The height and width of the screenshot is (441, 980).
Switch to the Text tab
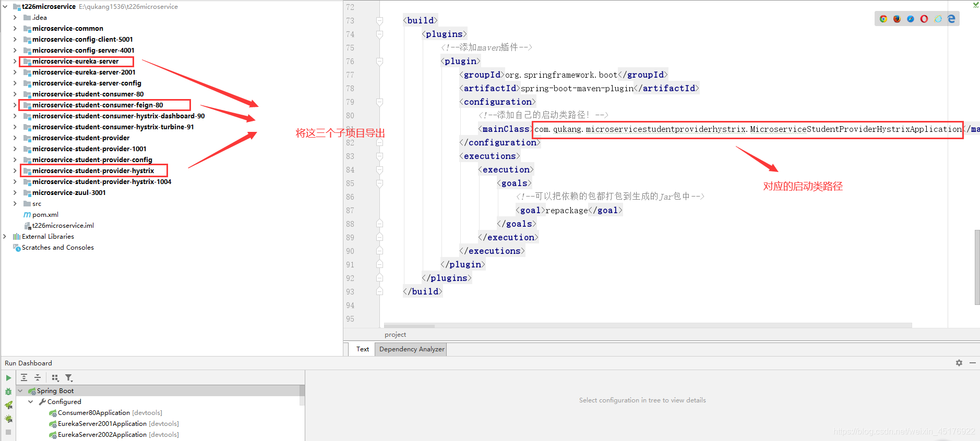click(x=363, y=349)
